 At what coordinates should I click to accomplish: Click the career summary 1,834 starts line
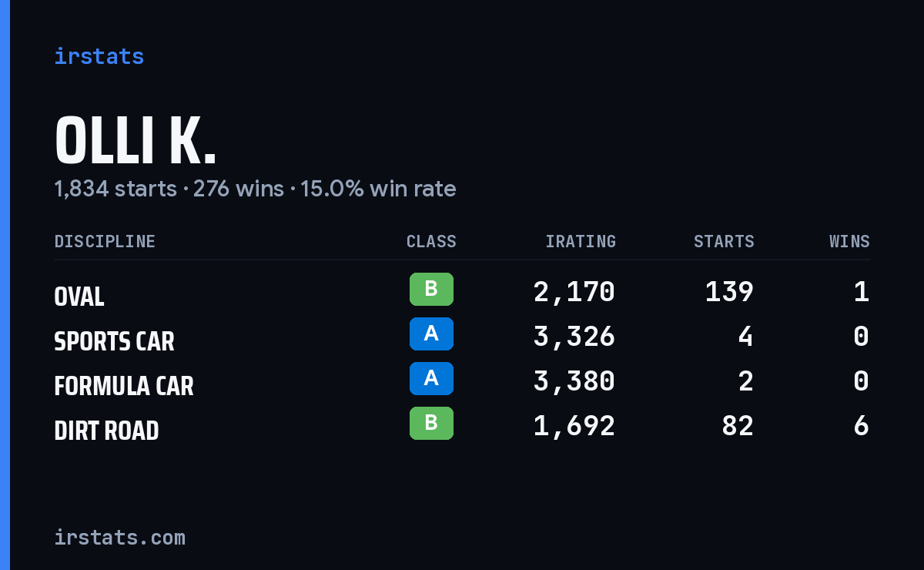255,189
